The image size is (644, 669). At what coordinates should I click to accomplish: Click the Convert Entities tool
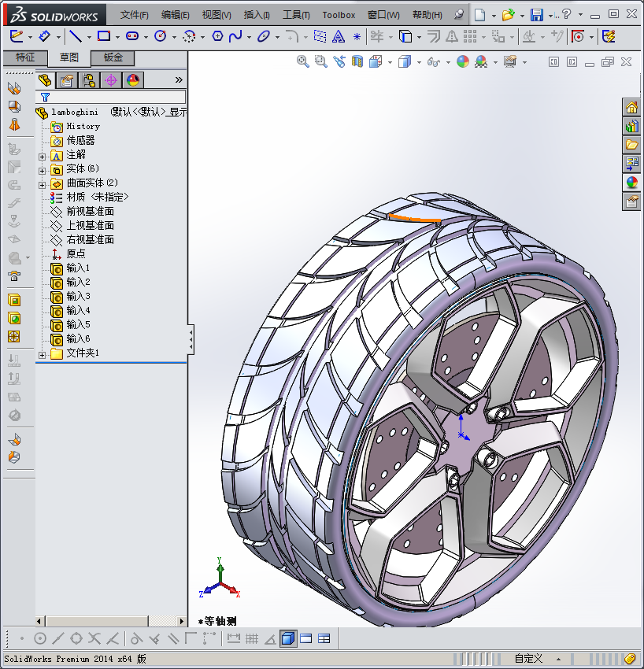coord(405,36)
